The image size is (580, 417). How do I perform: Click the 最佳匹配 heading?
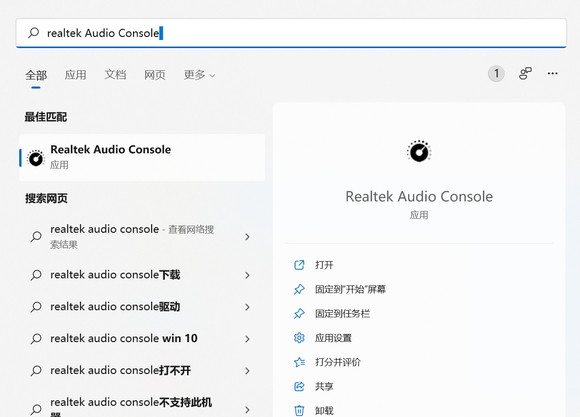pos(46,117)
